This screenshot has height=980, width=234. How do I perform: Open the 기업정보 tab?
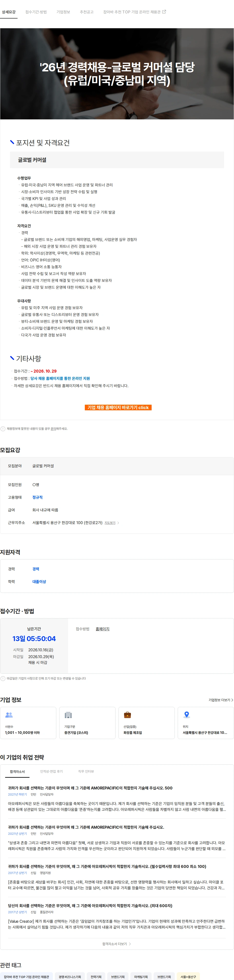click(63, 12)
